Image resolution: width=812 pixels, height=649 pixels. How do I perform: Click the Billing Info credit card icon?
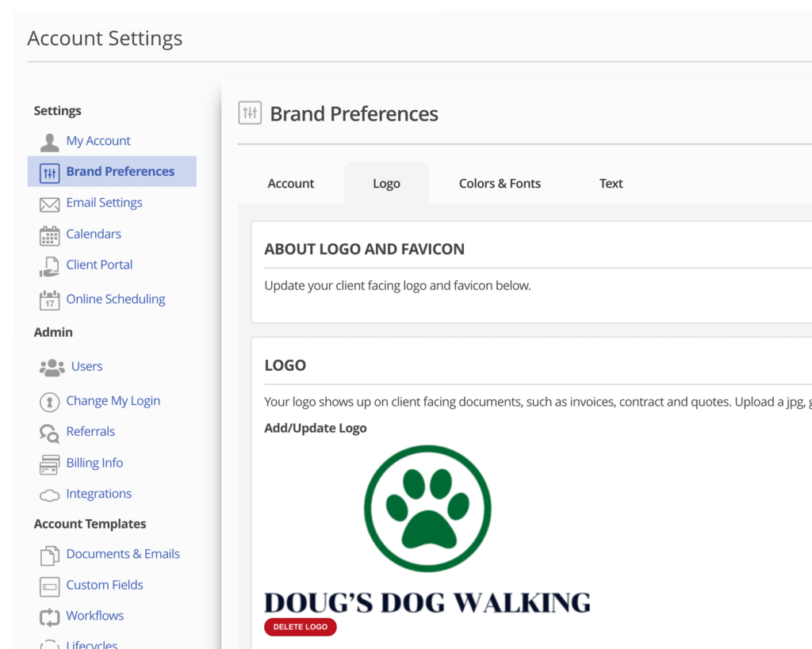(x=50, y=464)
